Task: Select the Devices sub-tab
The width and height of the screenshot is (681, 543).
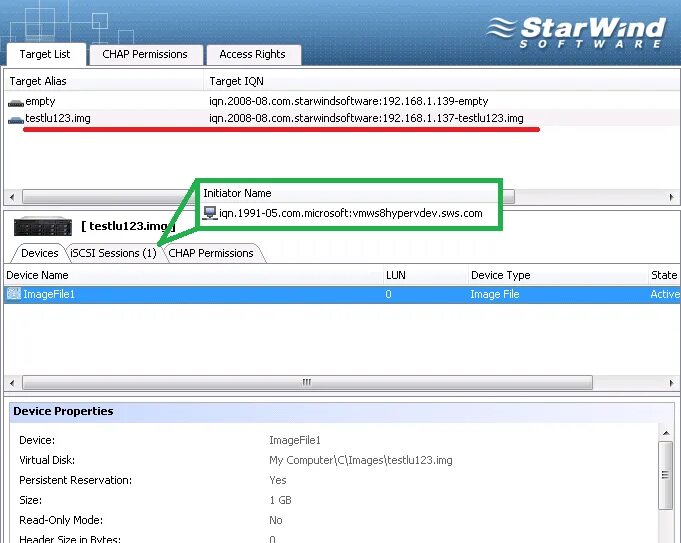Action: click(40, 253)
